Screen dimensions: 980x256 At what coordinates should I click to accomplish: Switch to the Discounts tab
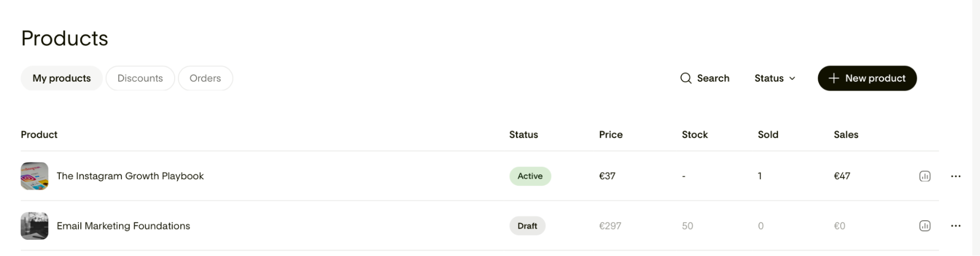(x=140, y=78)
